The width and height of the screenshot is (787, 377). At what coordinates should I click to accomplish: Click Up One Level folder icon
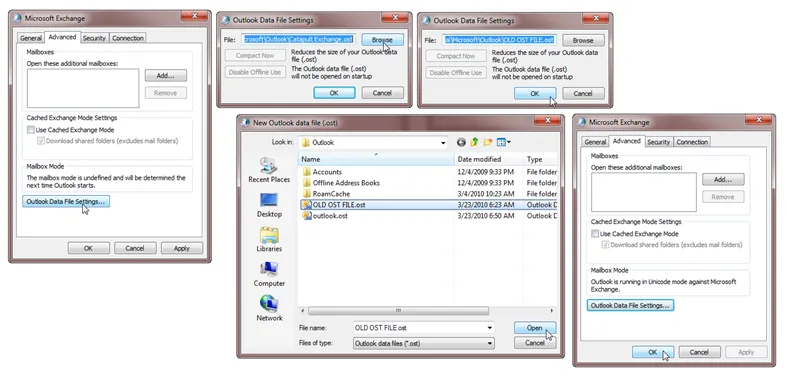click(x=474, y=143)
